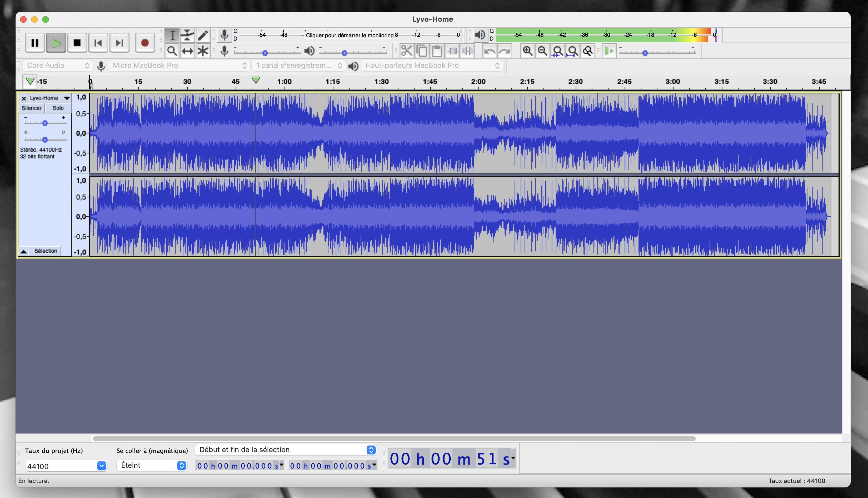
Task: Skip to end of the track
Action: click(119, 43)
